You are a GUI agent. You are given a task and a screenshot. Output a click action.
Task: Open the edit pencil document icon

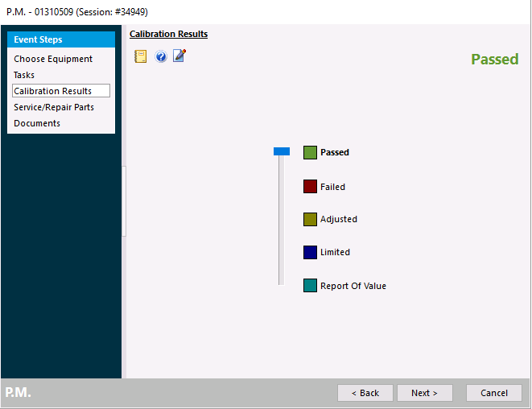pyautogui.click(x=179, y=56)
